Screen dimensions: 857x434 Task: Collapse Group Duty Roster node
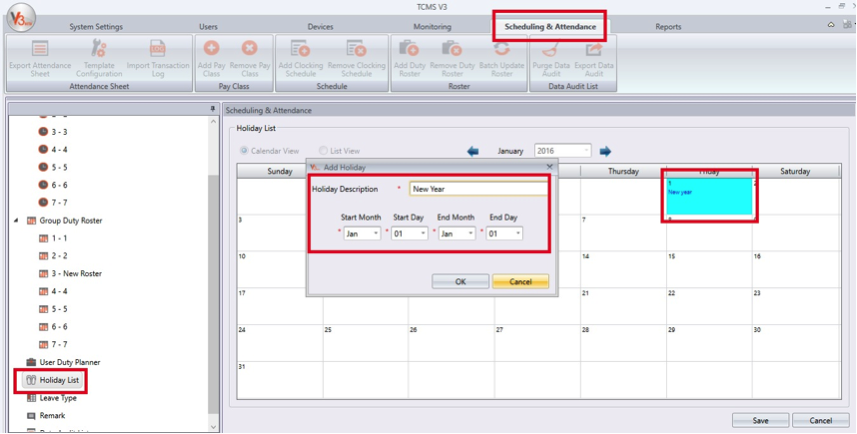(16, 220)
